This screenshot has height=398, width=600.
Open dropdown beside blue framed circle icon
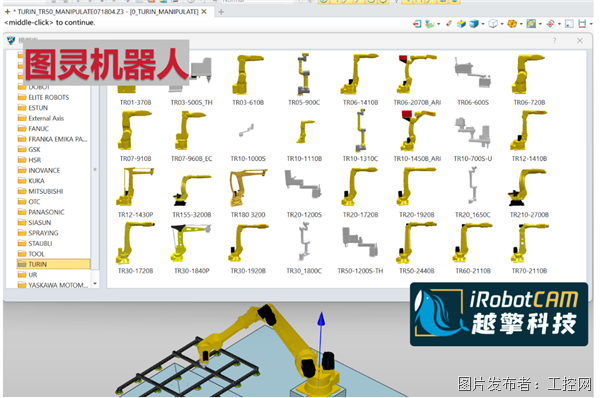[540, 24]
